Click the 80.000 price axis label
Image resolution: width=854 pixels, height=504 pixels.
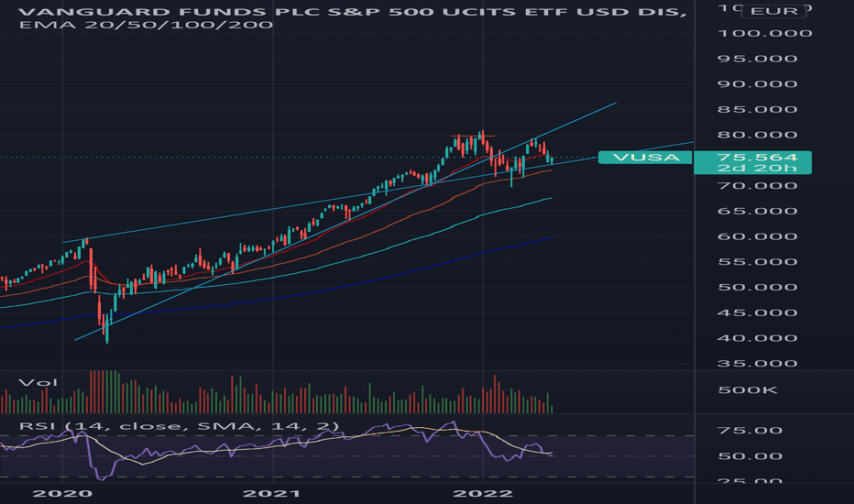pos(757,135)
